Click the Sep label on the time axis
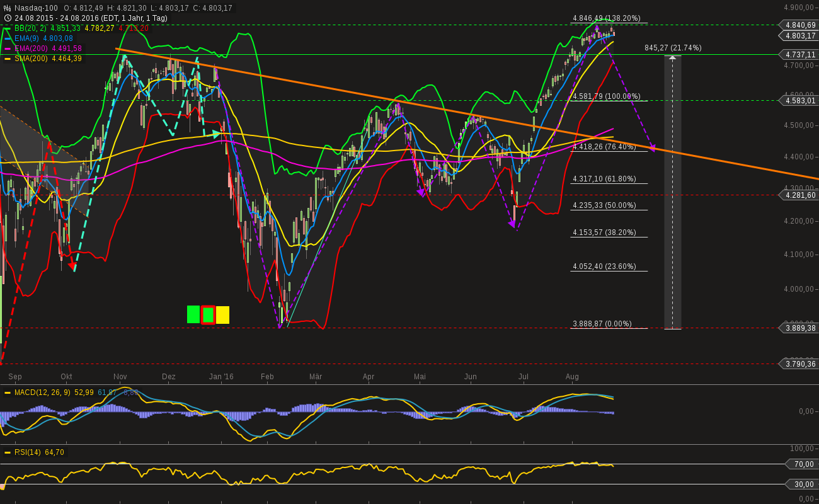This screenshot has height=504, width=819. (15, 377)
